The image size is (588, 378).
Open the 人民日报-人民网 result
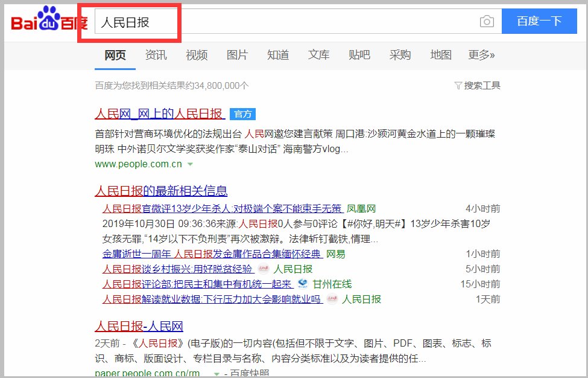tap(139, 327)
